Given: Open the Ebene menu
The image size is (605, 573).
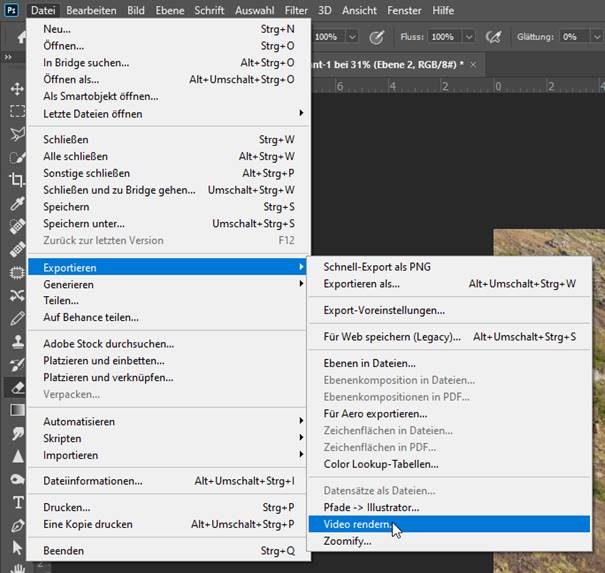Looking at the screenshot, I should point(170,10).
